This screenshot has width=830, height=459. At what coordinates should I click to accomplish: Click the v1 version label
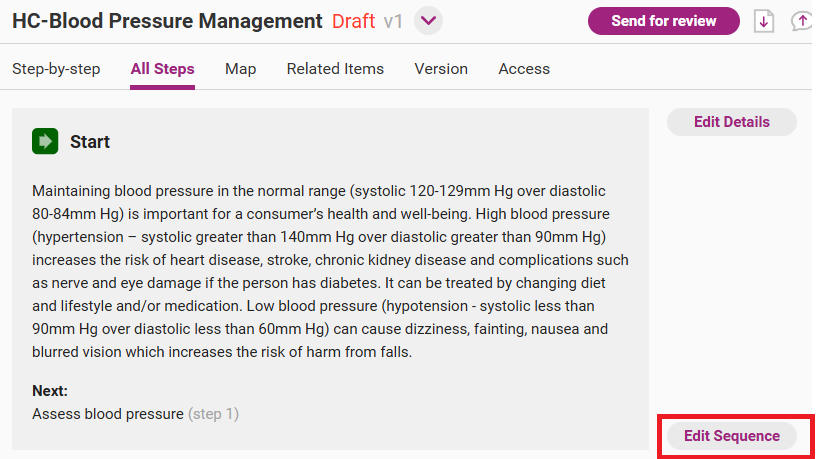[x=393, y=21]
